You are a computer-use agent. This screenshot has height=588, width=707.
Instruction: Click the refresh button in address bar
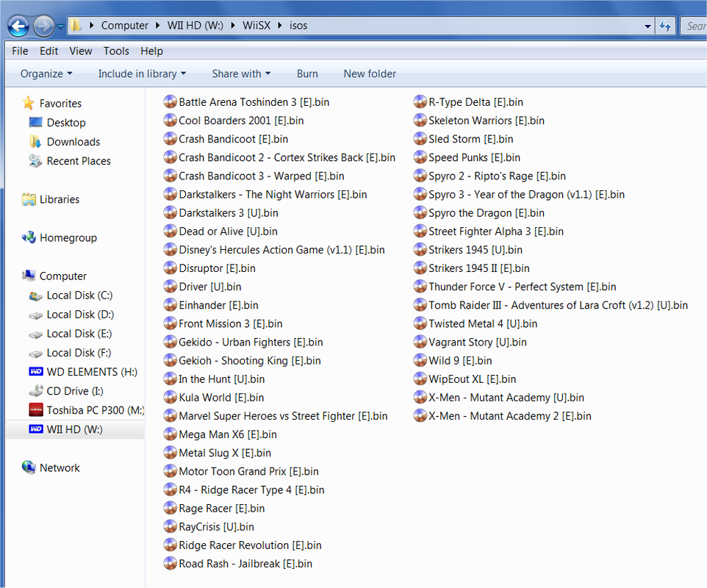point(665,26)
